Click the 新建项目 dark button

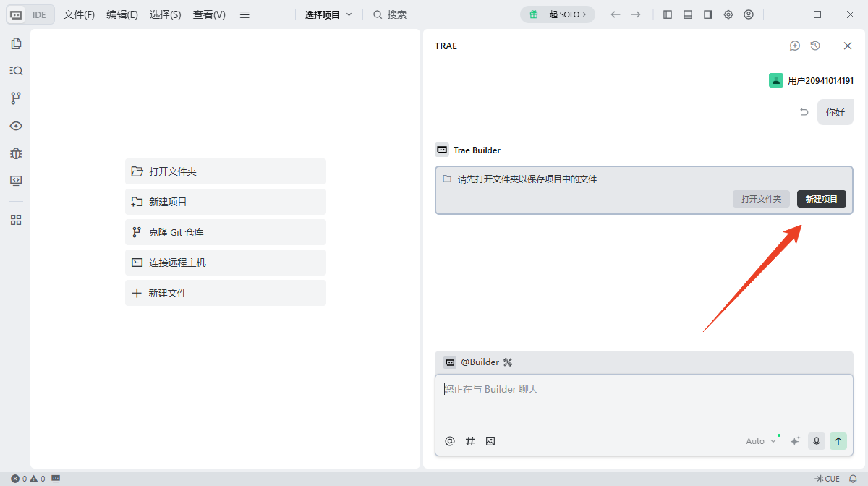pos(821,198)
